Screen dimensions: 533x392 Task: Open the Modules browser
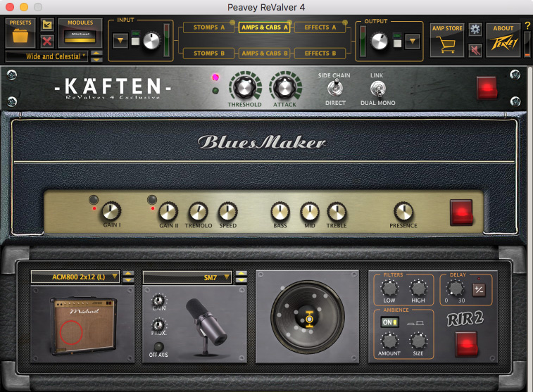coord(80,32)
